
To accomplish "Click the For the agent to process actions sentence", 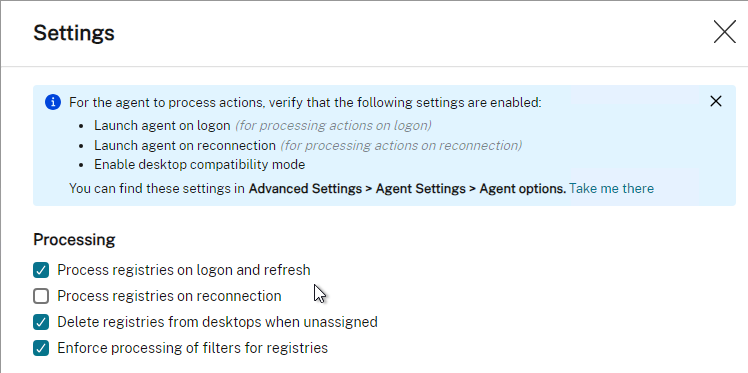I will coord(305,103).
